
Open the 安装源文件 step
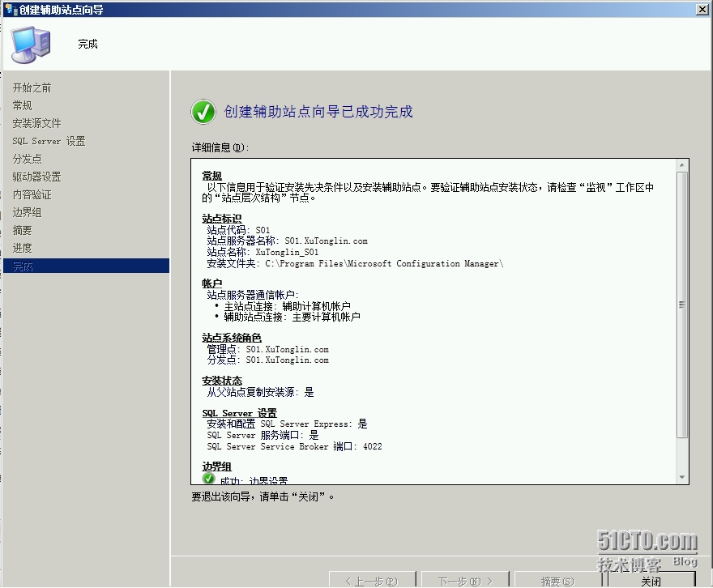pos(36,123)
